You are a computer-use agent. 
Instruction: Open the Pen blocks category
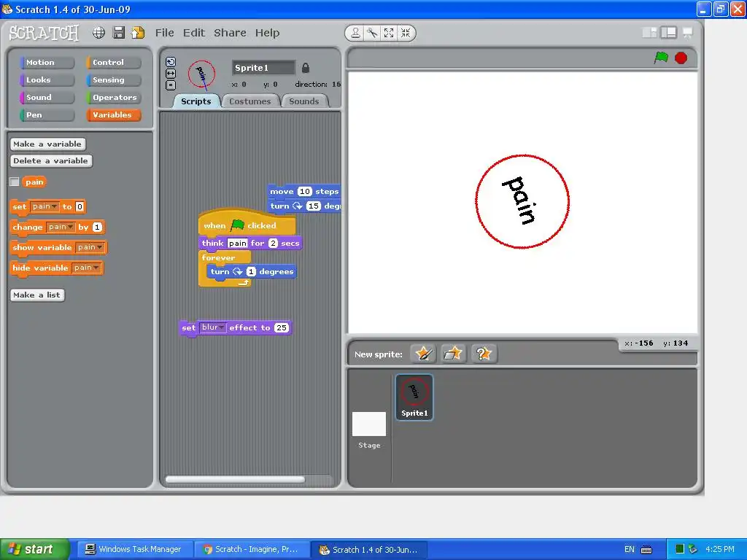click(x=47, y=115)
